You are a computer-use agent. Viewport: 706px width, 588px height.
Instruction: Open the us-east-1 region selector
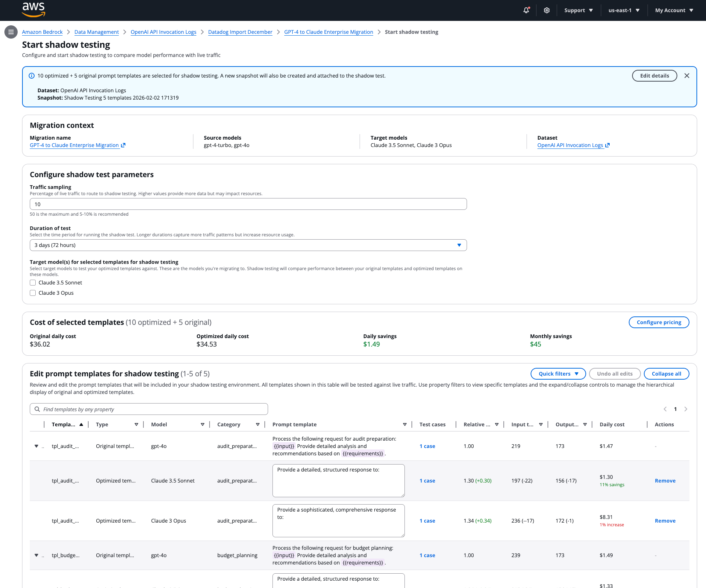pos(624,10)
